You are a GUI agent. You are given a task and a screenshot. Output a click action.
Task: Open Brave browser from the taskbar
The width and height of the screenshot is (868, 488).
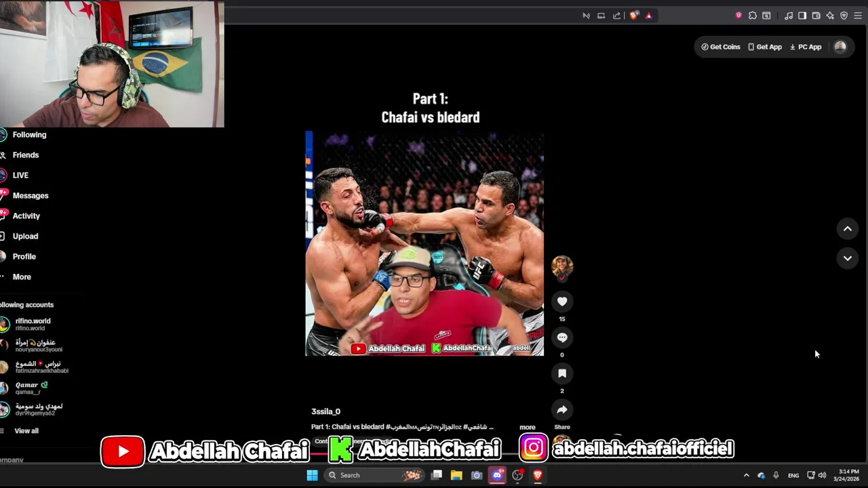click(x=538, y=475)
